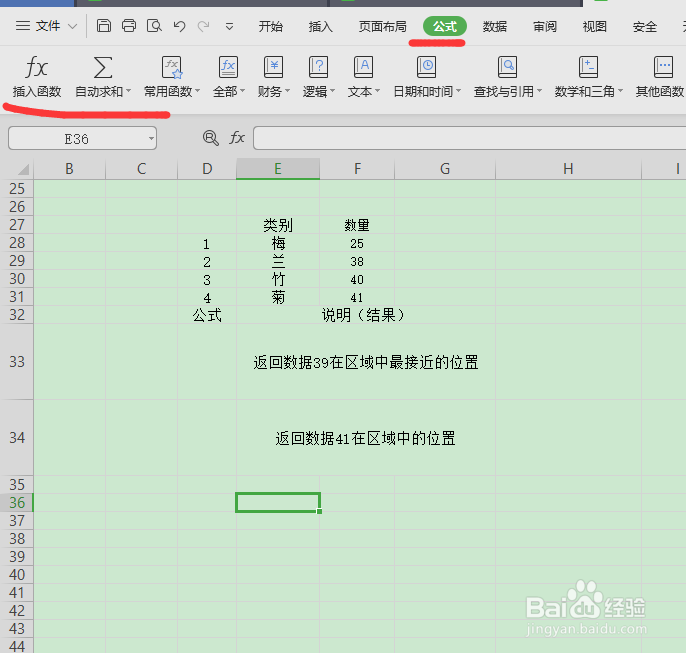The height and width of the screenshot is (653, 686).
Task: Open the Text (文本) functions icon
Action: (x=364, y=67)
